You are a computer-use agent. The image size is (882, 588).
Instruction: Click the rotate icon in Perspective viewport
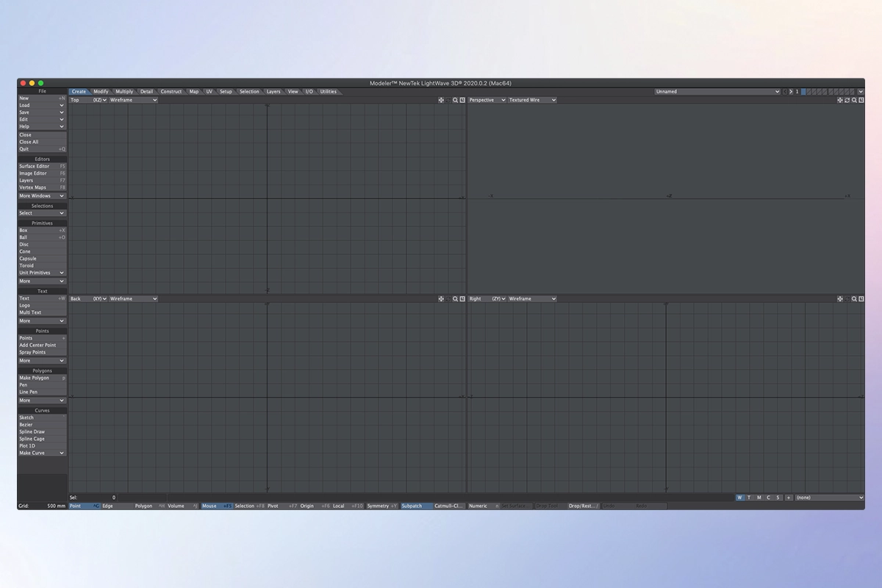click(x=847, y=100)
